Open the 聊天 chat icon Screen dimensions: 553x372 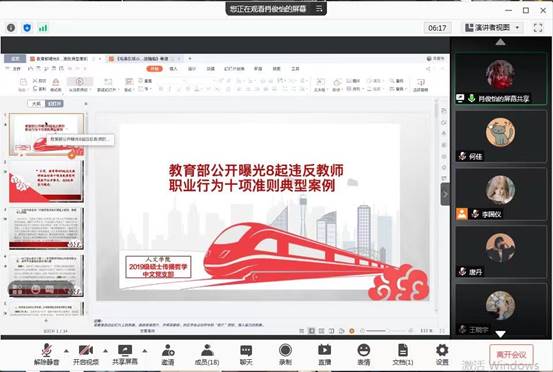246,354
